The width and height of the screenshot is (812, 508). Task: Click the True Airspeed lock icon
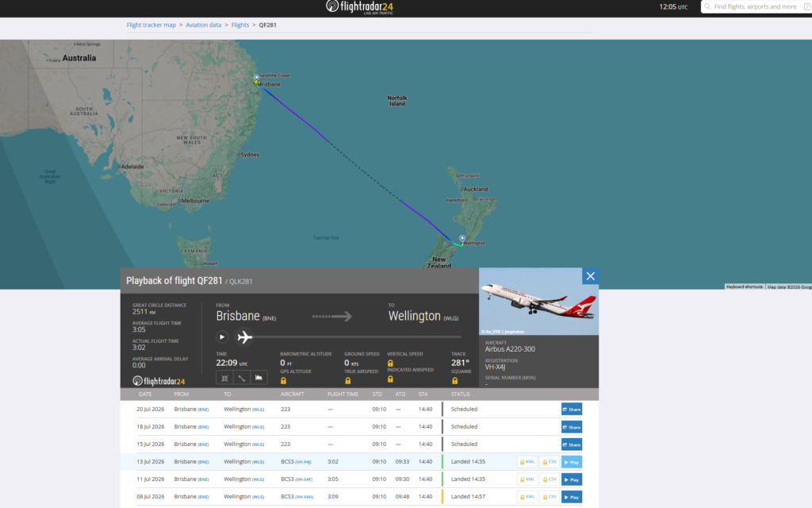click(348, 381)
